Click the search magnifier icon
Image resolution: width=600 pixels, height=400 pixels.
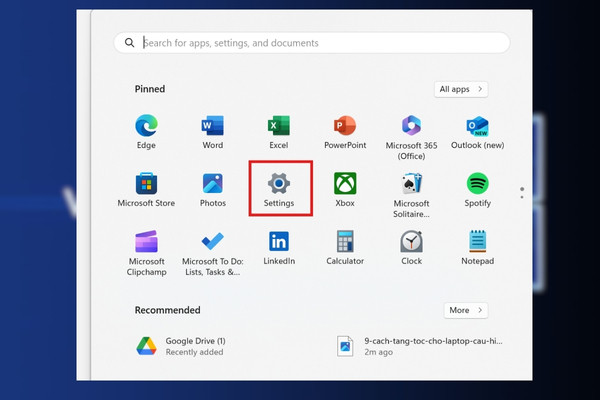point(130,42)
